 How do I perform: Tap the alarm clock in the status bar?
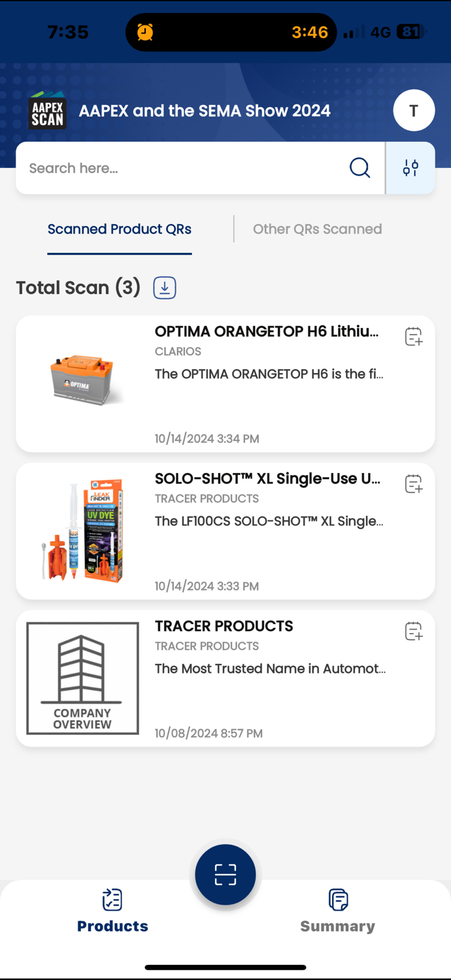(x=145, y=31)
